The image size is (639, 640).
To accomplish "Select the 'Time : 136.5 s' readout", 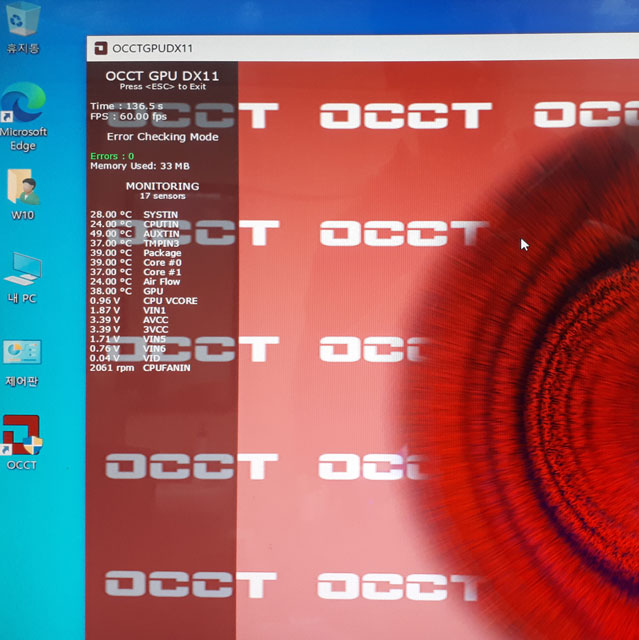I will click(x=126, y=106).
